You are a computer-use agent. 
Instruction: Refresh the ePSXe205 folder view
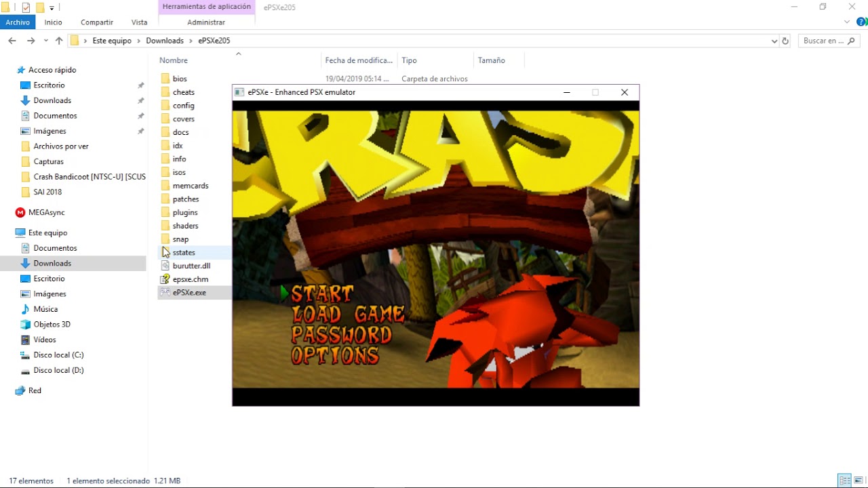[x=785, y=41]
